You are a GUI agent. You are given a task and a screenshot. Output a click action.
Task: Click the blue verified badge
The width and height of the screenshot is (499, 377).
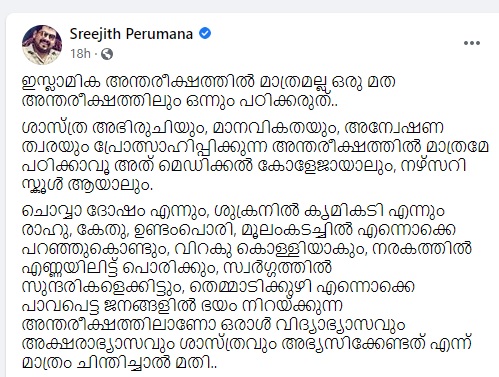pos(205,33)
